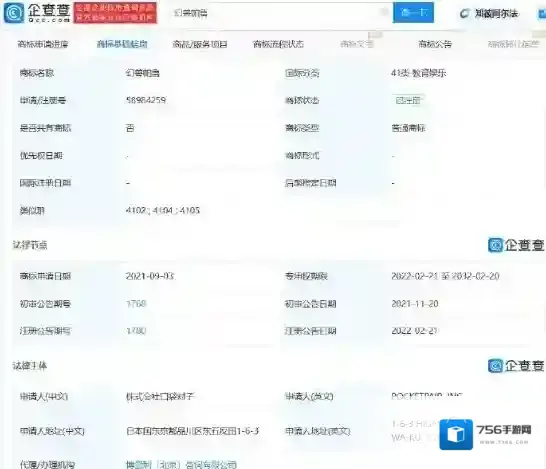Switch to the greyed 商标文书 tab
The height and width of the screenshot is (469, 546).
(357, 44)
